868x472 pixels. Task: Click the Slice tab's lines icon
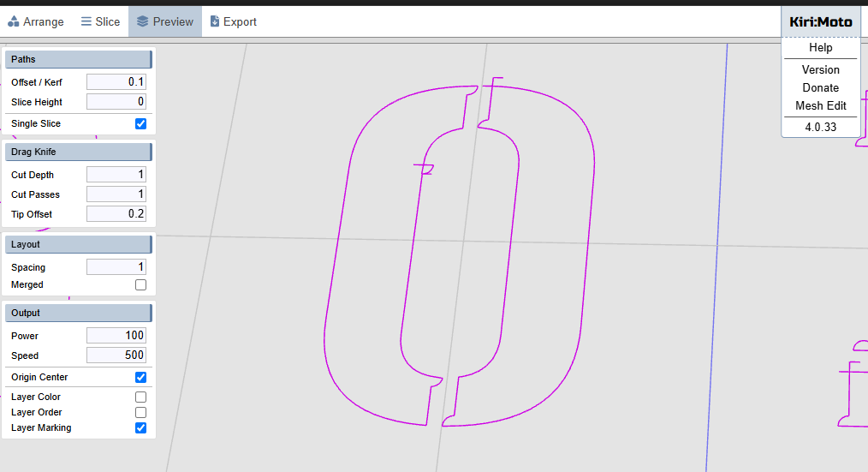click(86, 21)
